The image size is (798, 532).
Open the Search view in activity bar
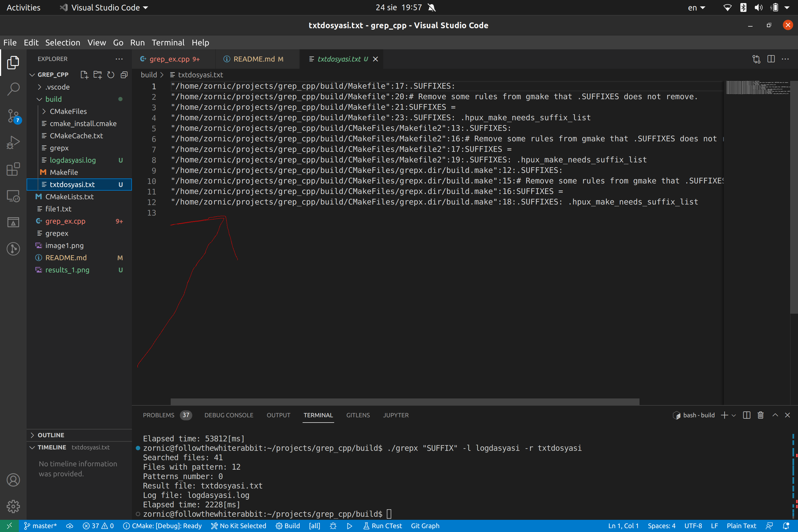click(x=13, y=89)
